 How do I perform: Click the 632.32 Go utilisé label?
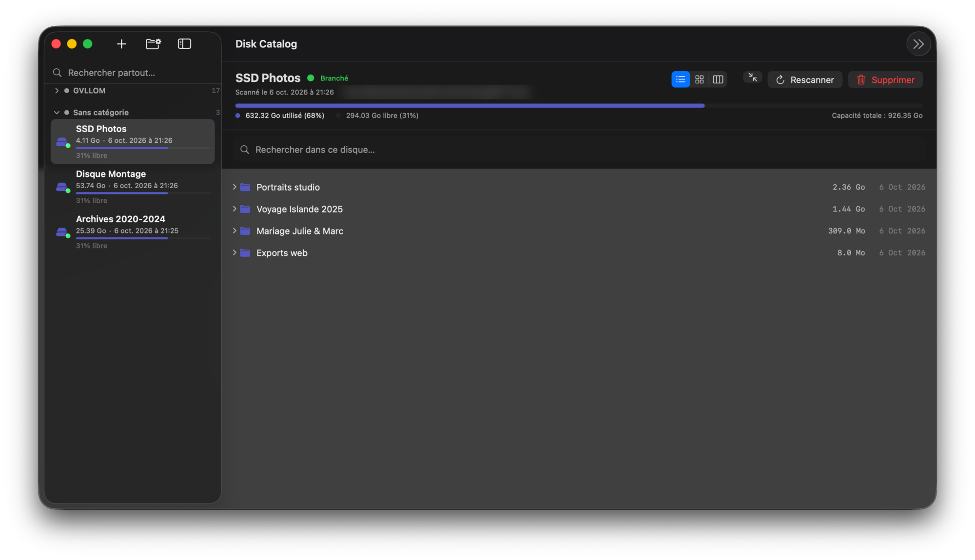tap(285, 116)
